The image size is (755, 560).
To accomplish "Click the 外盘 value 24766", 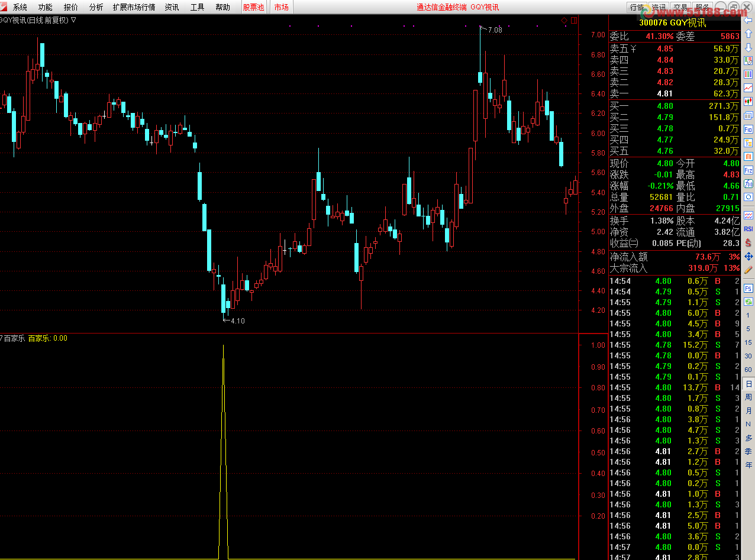I will (661, 208).
